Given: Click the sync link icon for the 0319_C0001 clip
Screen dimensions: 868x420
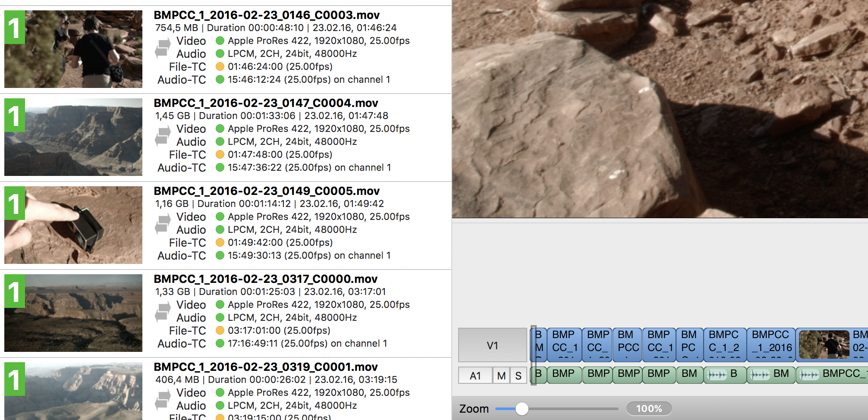Looking at the screenshot, I should click(x=163, y=399).
